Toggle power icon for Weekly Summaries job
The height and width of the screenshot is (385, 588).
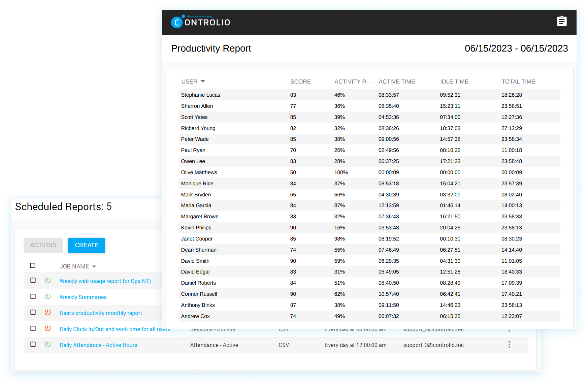pyautogui.click(x=48, y=297)
